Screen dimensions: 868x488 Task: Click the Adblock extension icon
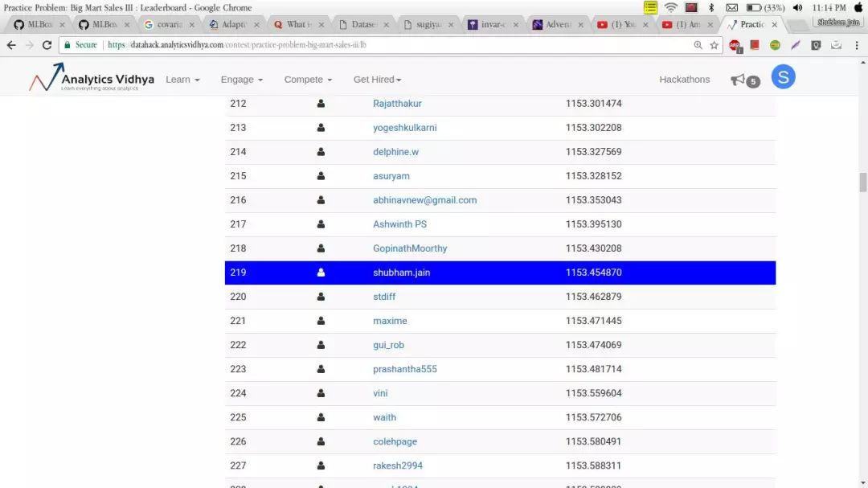click(735, 46)
